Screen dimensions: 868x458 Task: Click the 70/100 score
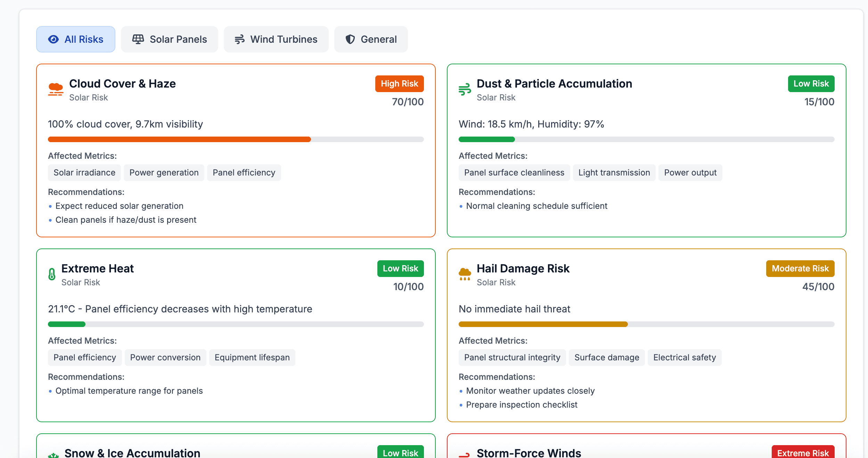(408, 102)
